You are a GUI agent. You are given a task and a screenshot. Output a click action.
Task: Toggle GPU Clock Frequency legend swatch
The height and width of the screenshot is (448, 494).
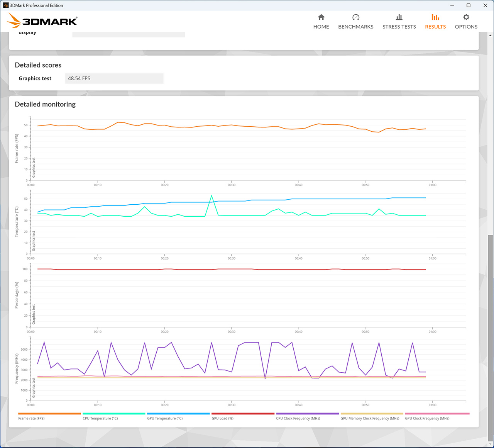pos(437,414)
